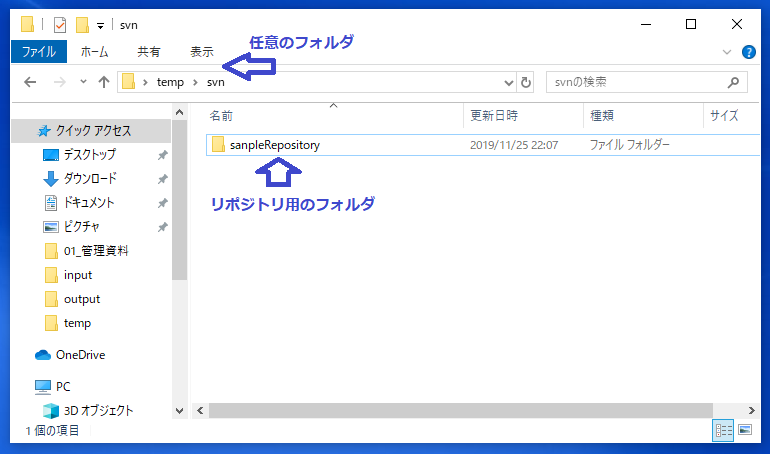Expand the chevron before temp in address bar
770x454 pixels.
[145, 82]
